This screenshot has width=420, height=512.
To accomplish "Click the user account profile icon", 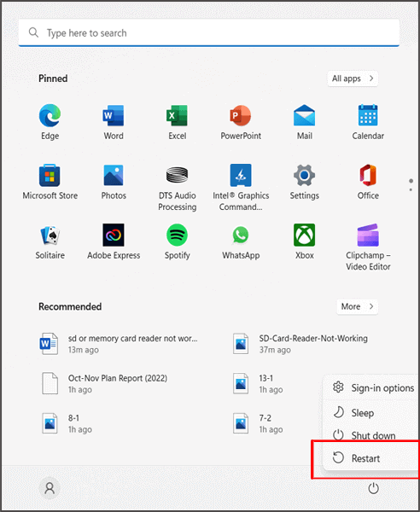I will click(50, 488).
